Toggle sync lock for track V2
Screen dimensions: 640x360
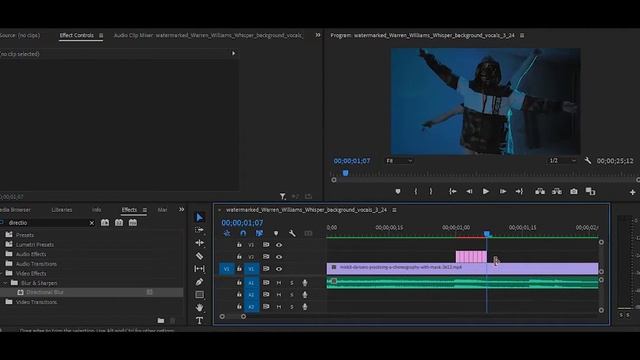(266, 257)
